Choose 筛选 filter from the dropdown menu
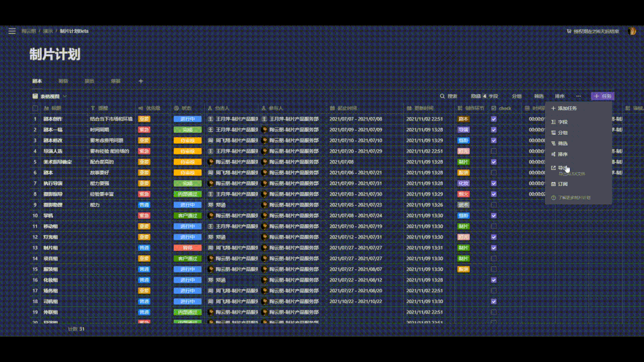644x362 pixels. (x=562, y=144)
